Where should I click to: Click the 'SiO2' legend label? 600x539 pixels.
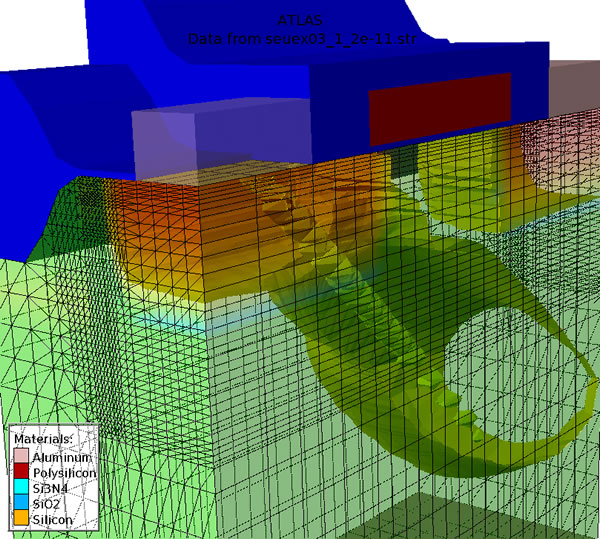[46, 504]
